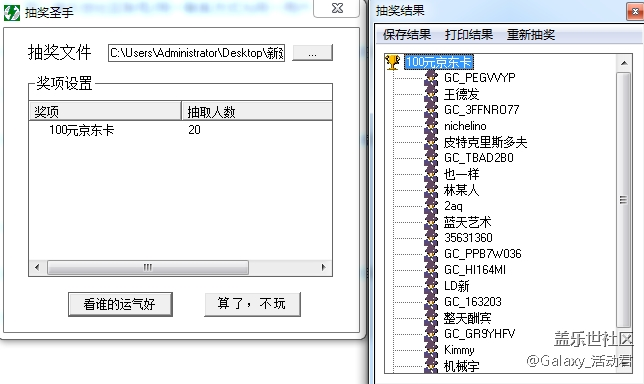Click the 算了，不玩 button
Image resolution: width=644 pixels, height=384 pixels.
252,304
